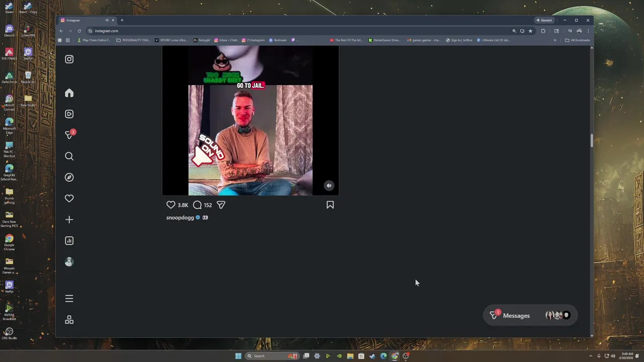The height and width of the screenshot is (362, 644).
Task: Click the taskbar Search box
Action: coord(272,356)
